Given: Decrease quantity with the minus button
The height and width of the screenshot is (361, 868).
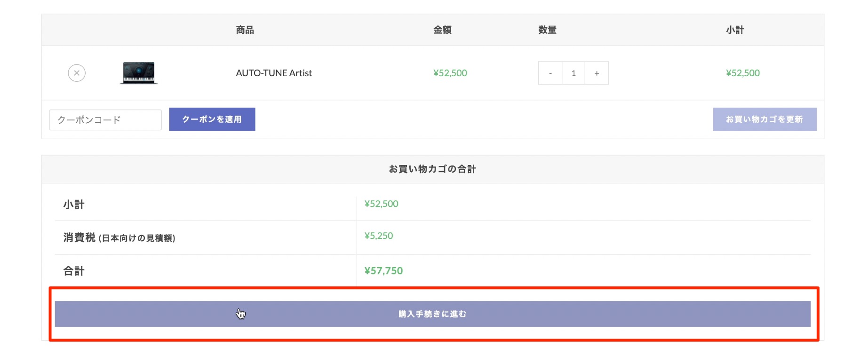Looking at the screenshot, I should (550, 73).
